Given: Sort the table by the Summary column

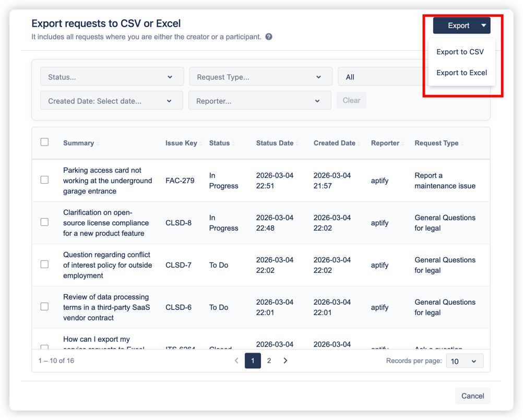Looking at the screenshot, I should point(98,143).
